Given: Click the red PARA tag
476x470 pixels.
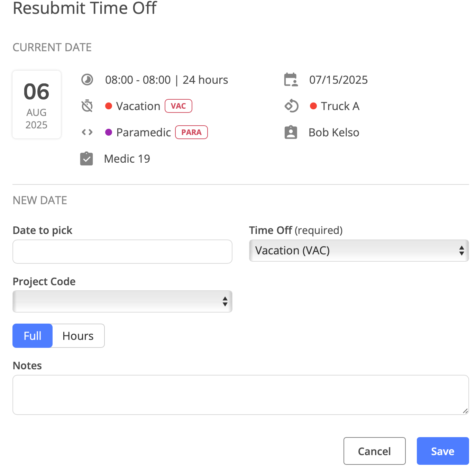Looking at the screenshot, I should 191,132.
